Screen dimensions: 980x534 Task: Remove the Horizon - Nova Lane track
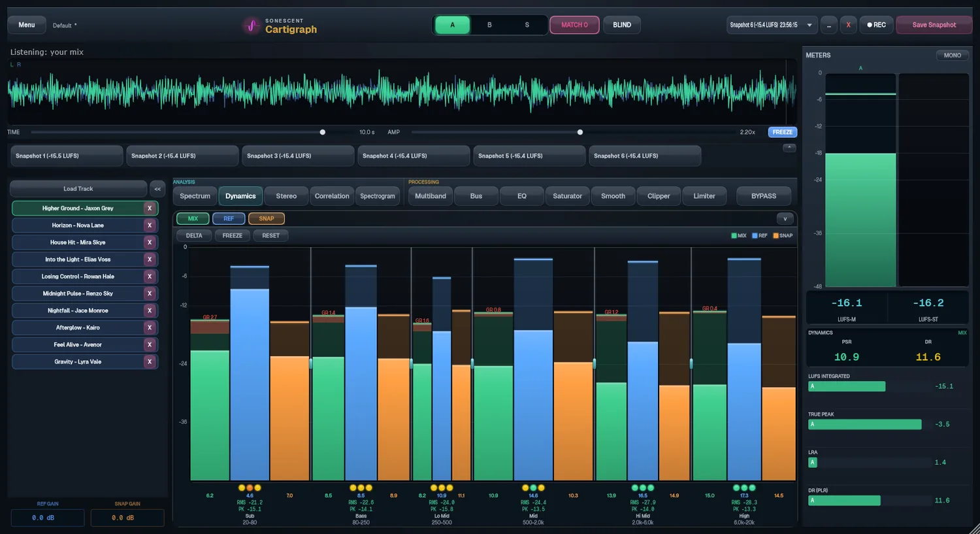tap(150, 225)
